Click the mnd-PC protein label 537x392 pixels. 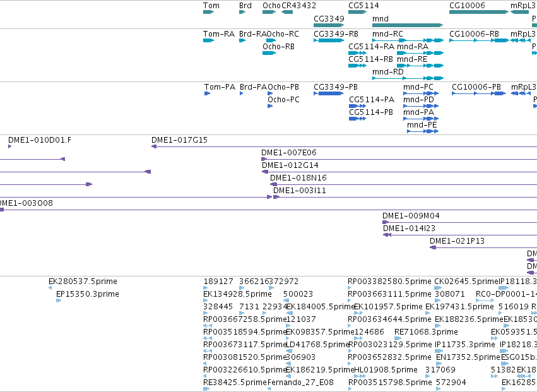[418, 87]
